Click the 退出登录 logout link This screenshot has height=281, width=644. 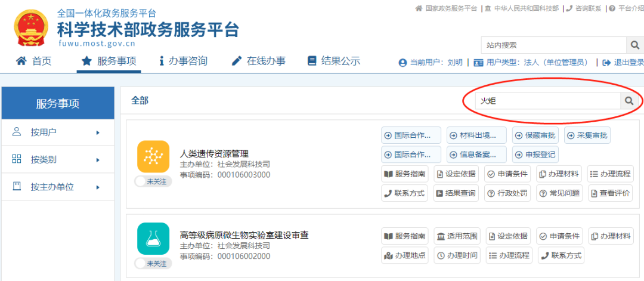pos(623,63)
